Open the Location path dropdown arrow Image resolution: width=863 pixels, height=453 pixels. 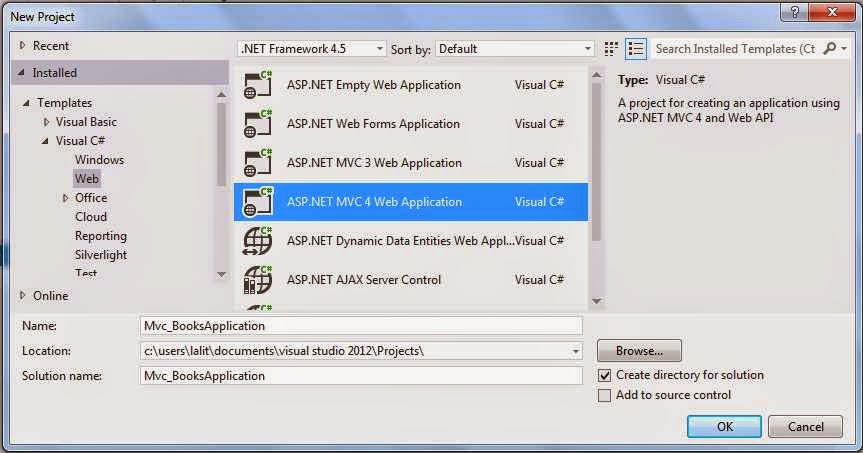[575, 351]
